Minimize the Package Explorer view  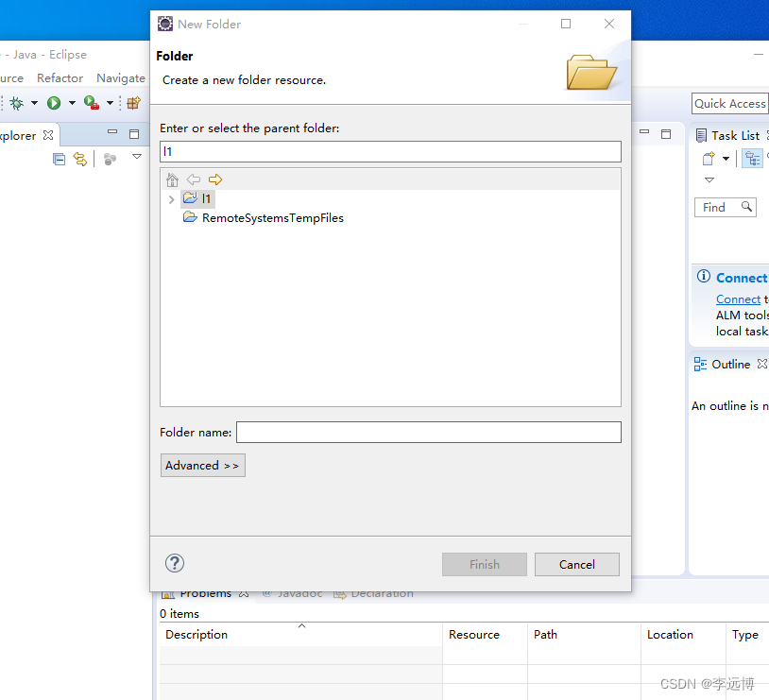pyautogui.click(x=111, y=132)
